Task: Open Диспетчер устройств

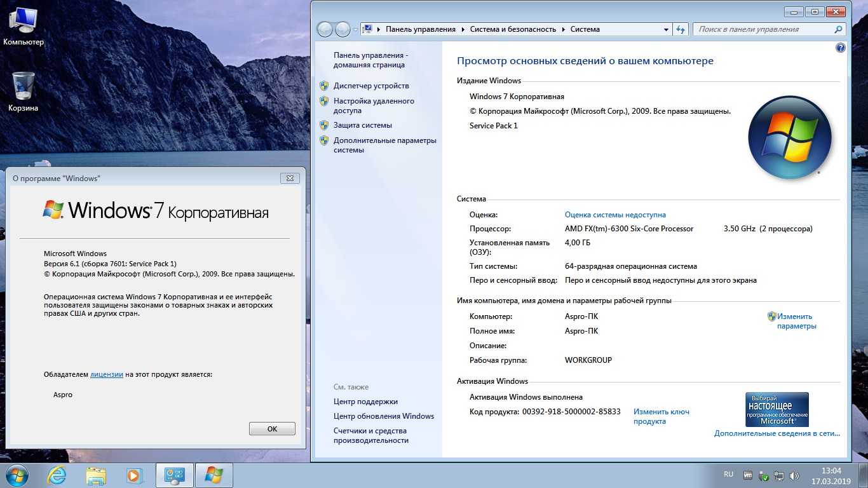Action: pyautogui.click(x=371, y=86)
